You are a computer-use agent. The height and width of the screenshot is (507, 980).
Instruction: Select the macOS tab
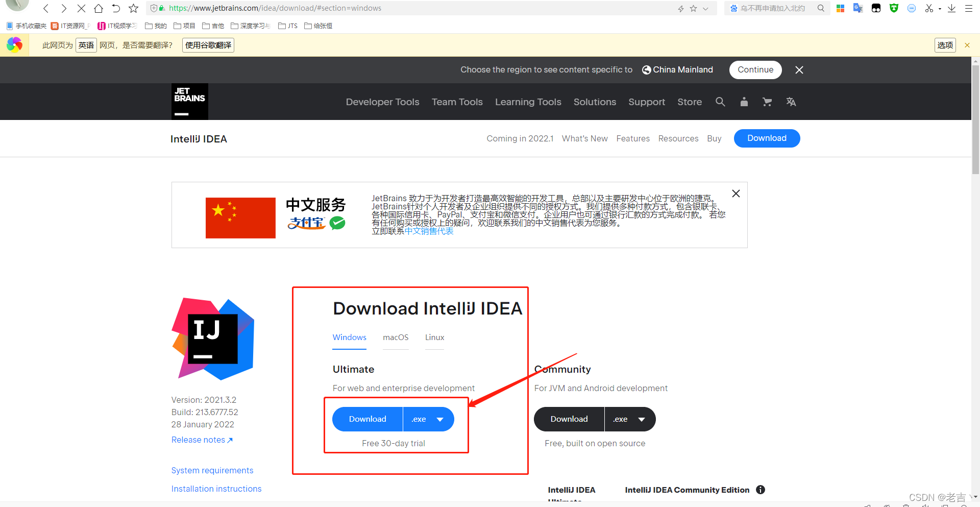tap(396, 337)
